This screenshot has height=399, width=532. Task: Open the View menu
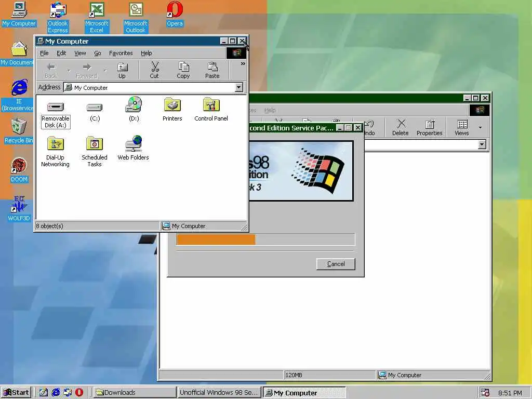click(x=80, y=53)
